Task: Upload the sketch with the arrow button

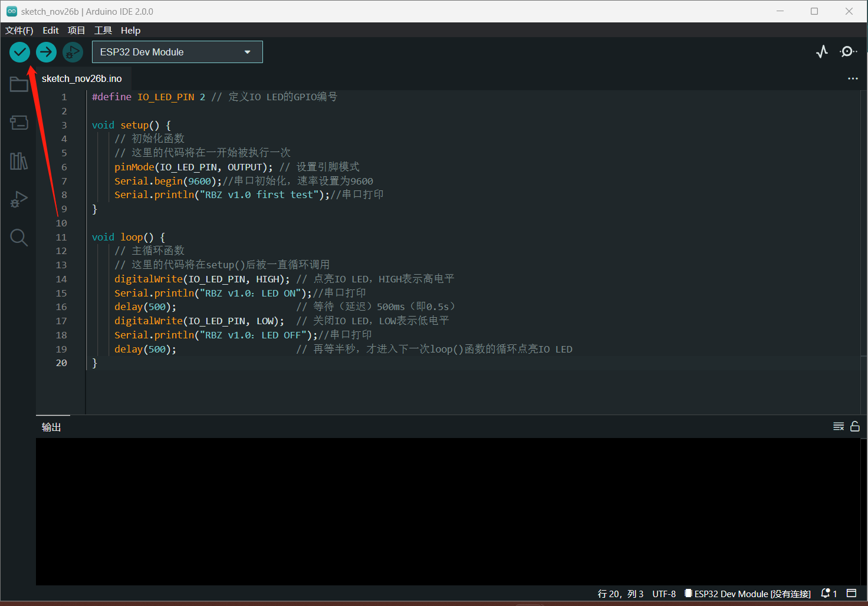Action: 46,52
